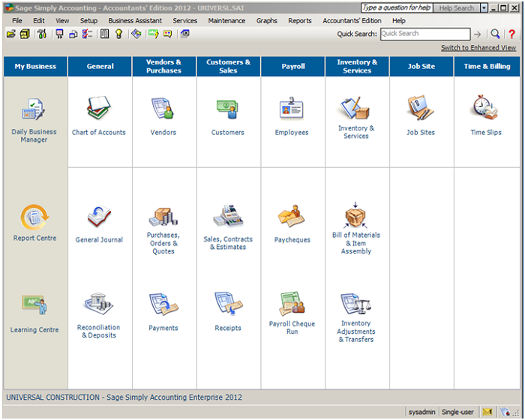Viewport: 525px width, 420px height.
Task: Click the envelope icon in status bar
Action: click(487, 412)
